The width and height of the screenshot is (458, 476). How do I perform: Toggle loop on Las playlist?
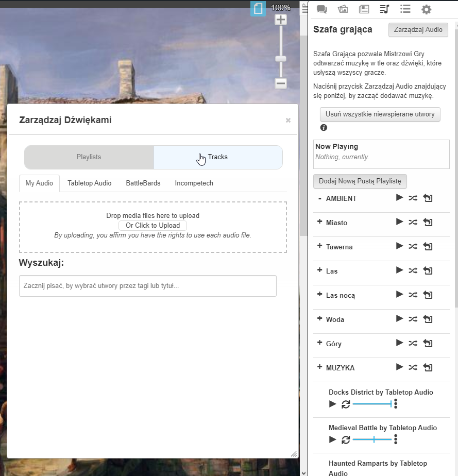[428, 270]
